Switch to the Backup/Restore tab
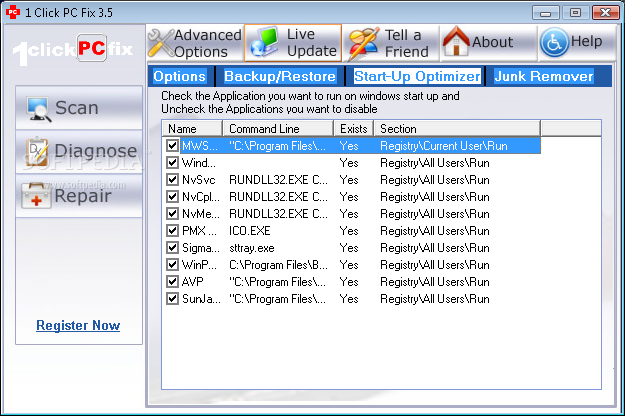This screenshot has width=625, height=416. [280, 76]
